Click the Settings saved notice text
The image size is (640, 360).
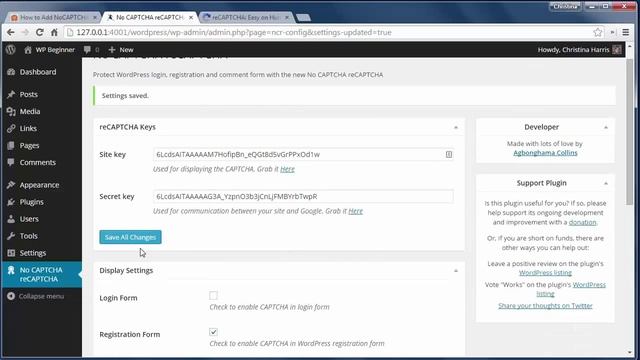125,96
